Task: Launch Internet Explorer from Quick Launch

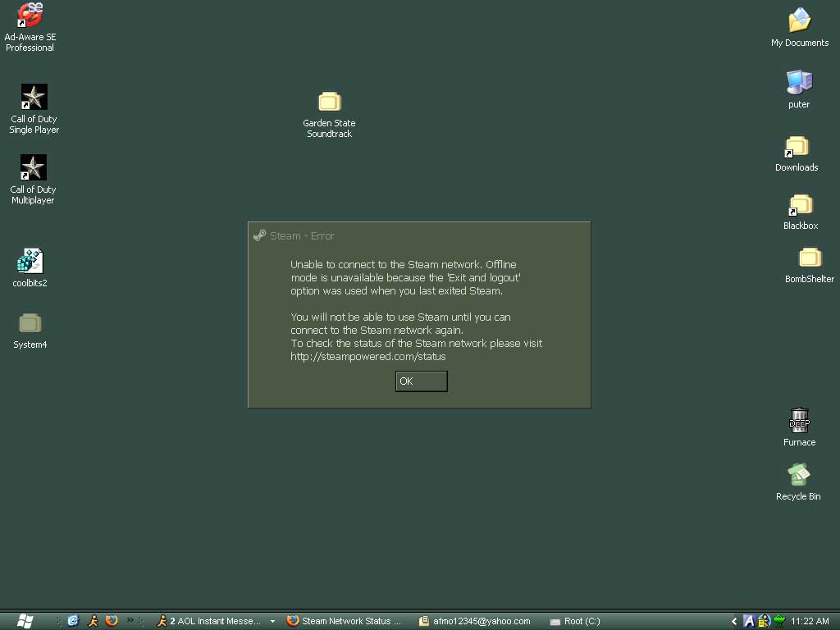Action: [73, 620]
